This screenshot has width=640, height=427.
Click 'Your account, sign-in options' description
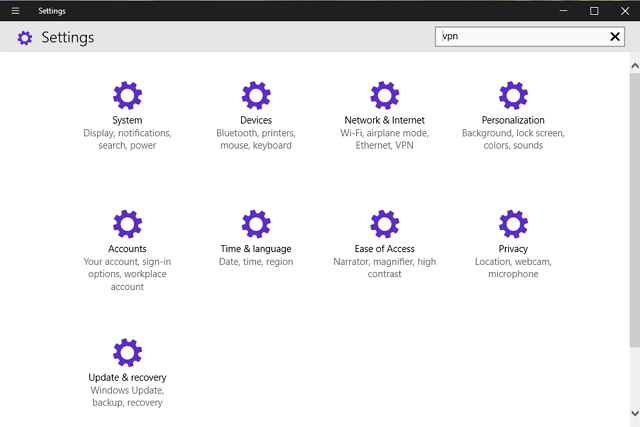coord(127,274)
